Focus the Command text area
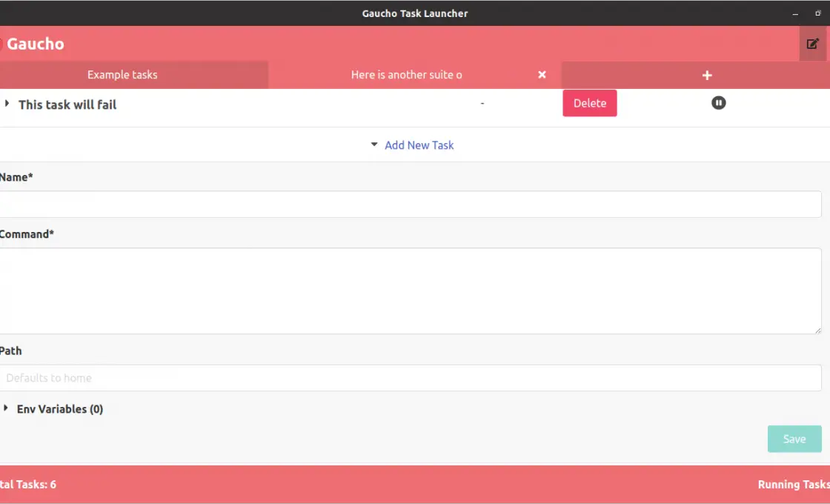This screenshot has width=830, height=504. pos(411,291)
